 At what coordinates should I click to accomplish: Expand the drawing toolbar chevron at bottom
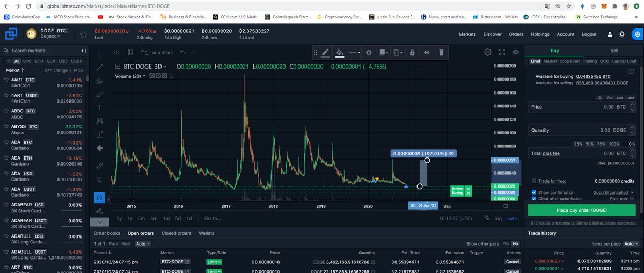tap(99, 221)
